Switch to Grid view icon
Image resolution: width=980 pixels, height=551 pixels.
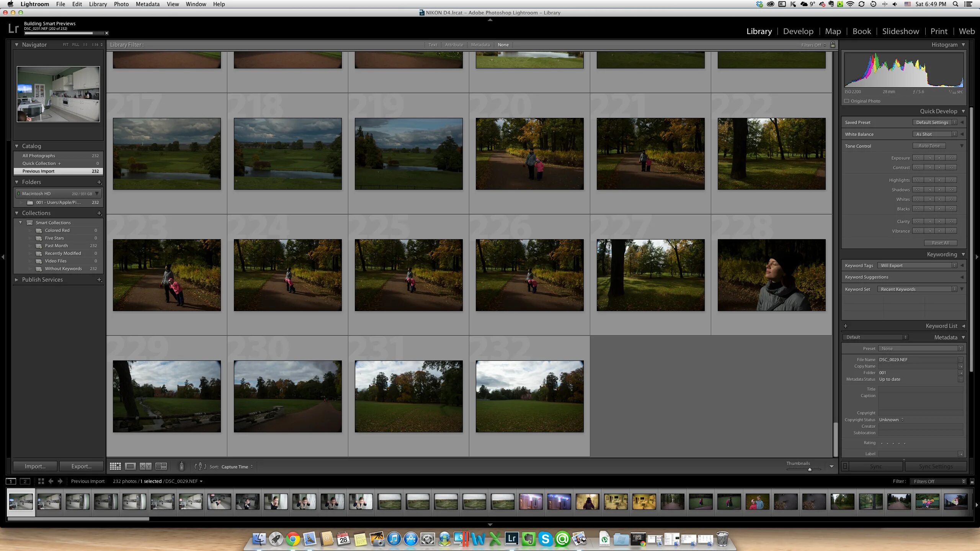coord(115,466)
